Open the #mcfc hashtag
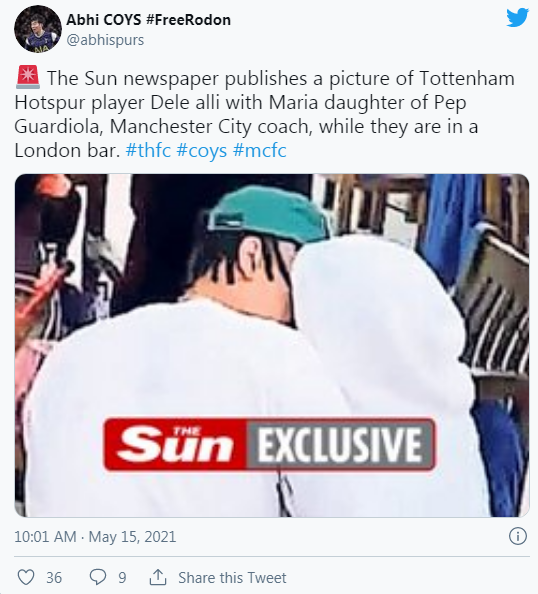The height and width of the screenshot is (594, 538). (260, 150)
